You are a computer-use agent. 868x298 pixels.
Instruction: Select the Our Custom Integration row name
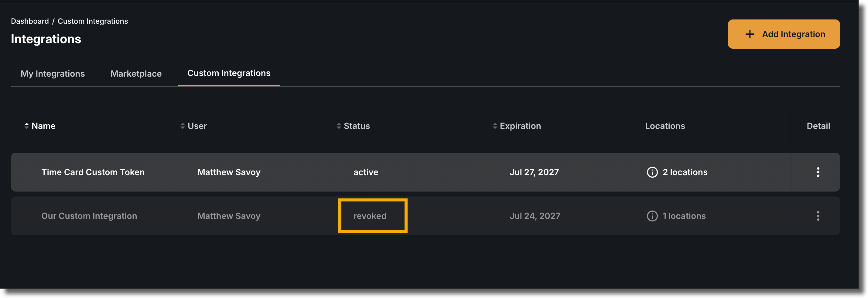pyautogui.click(x=89, y=216)
